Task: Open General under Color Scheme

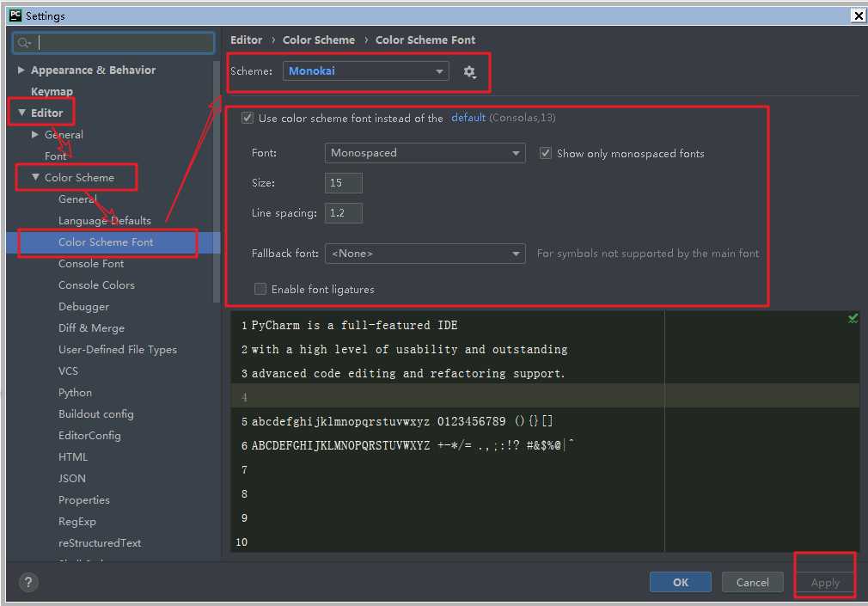Action: pos(77,199)
